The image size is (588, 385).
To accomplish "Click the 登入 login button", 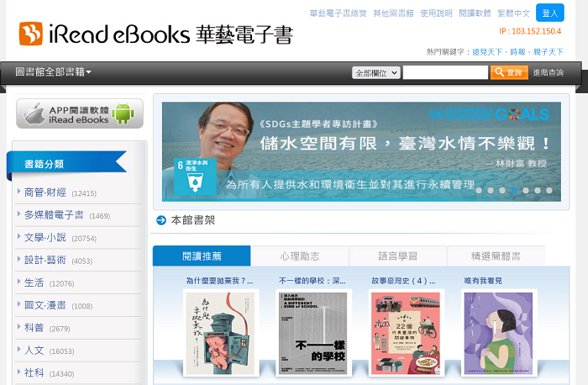I will point(549,13).
